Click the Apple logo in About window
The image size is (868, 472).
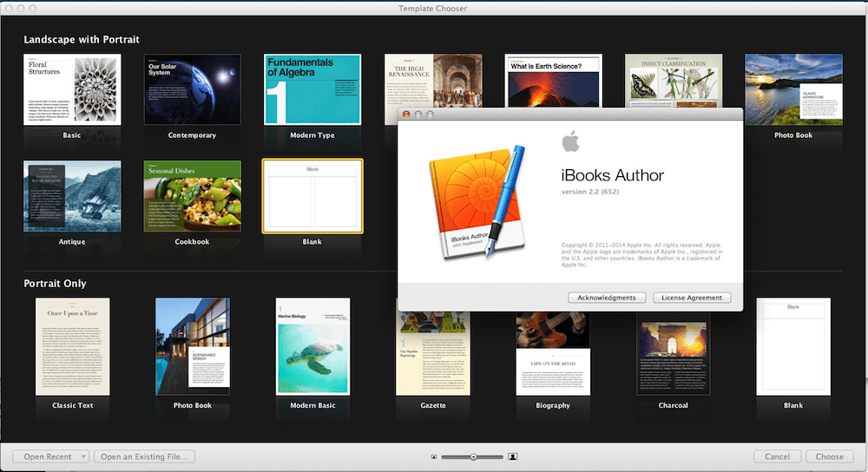click(571, 141)
